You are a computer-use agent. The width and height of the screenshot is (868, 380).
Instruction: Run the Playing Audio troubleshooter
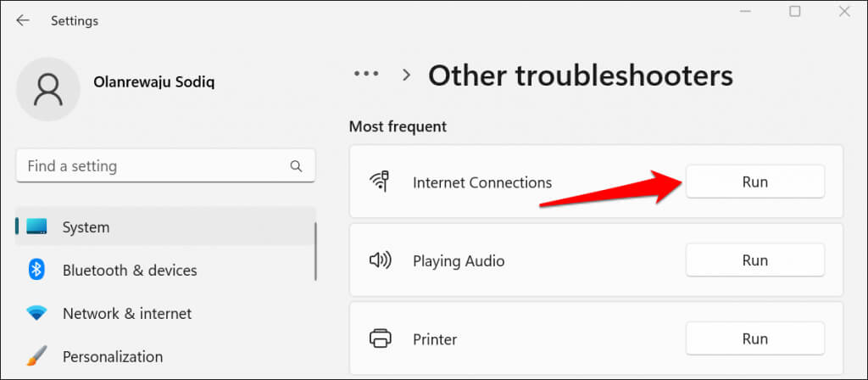(754, 260)
